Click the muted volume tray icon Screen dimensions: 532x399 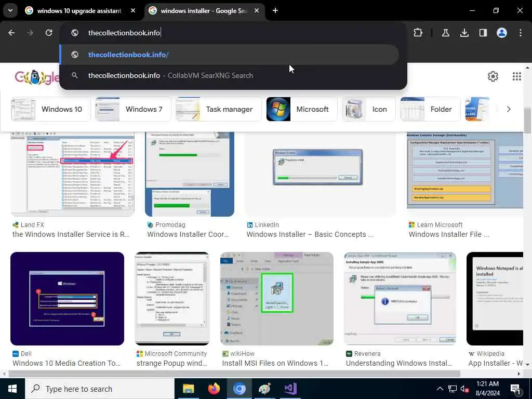[x=464, y=389]
